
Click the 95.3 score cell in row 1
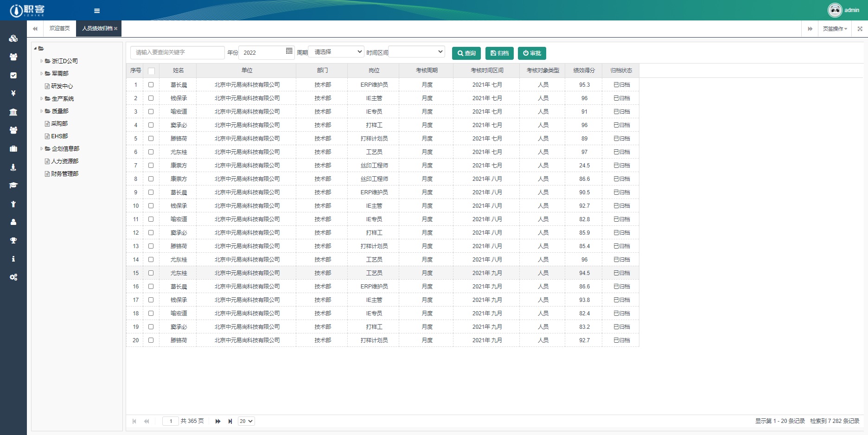(584, 85)
